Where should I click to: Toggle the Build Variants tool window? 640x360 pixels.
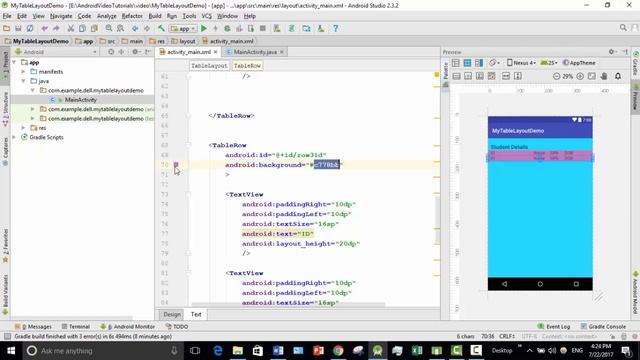point(5,294)
